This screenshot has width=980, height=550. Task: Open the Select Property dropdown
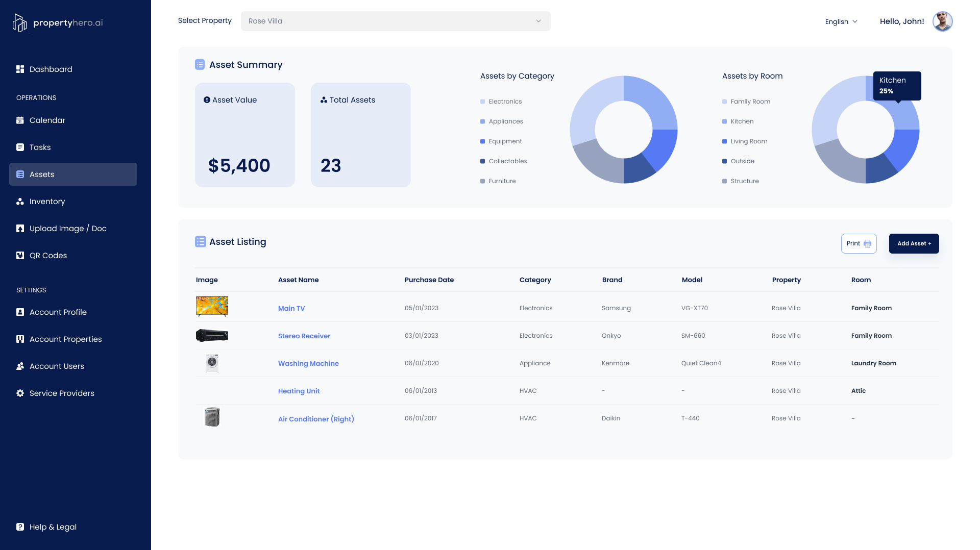coord(396,21)
